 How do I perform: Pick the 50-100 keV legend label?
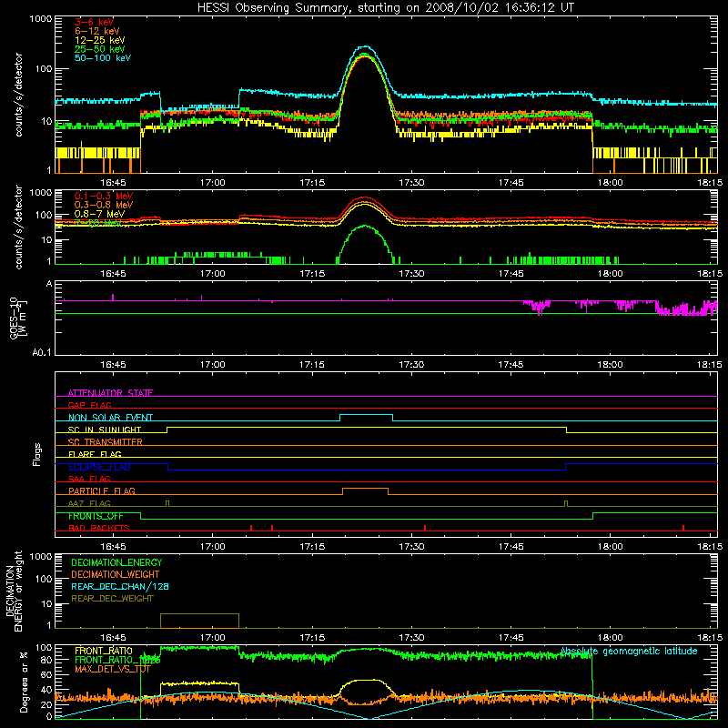[103, 58]
